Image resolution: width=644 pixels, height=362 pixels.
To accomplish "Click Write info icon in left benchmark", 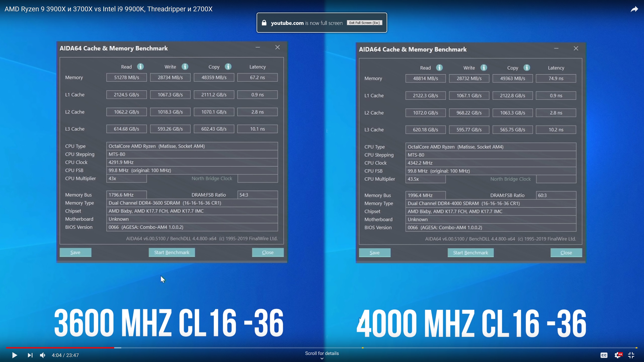I will [185, 67].
